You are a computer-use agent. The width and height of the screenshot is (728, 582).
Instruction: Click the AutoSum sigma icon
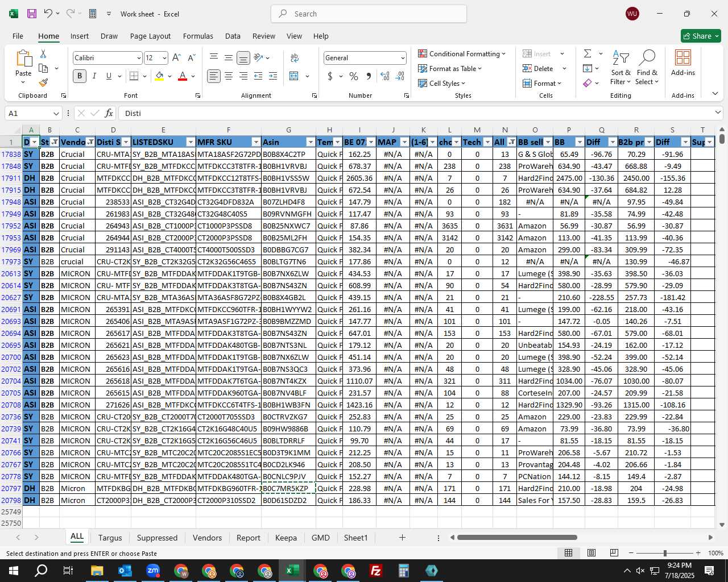(588, 53)
